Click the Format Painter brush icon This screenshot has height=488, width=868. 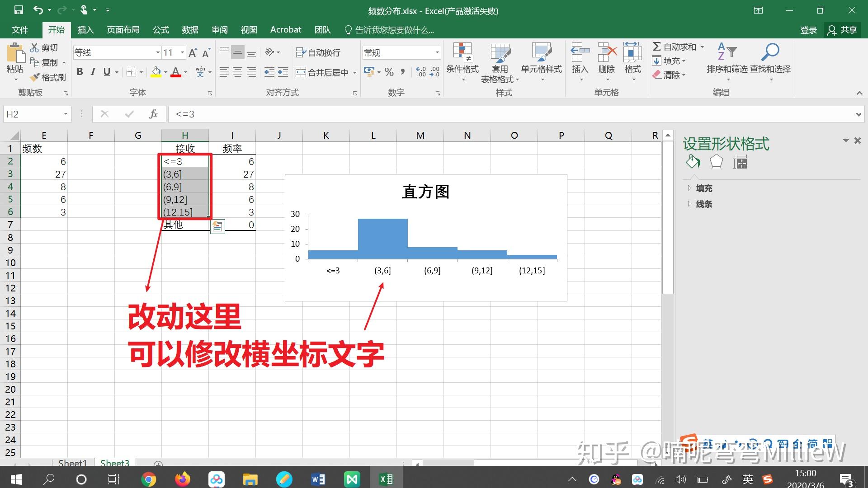tap(34, 77)
